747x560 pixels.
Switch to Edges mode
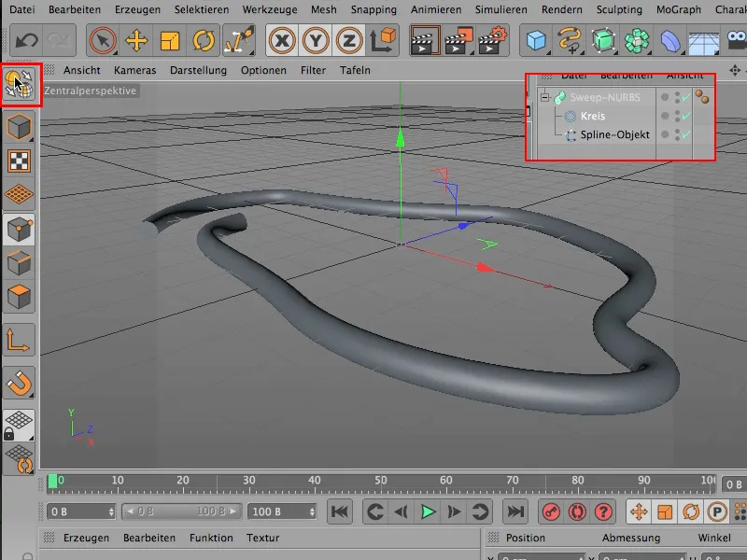pos(19,263)
